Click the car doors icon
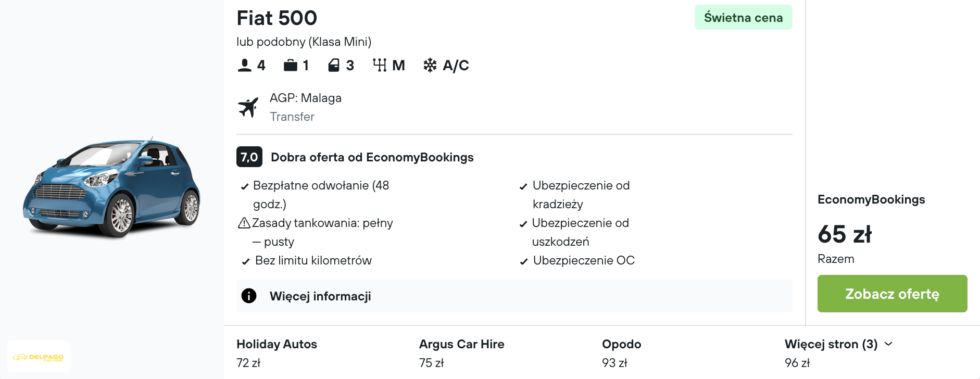 [334, 66]
